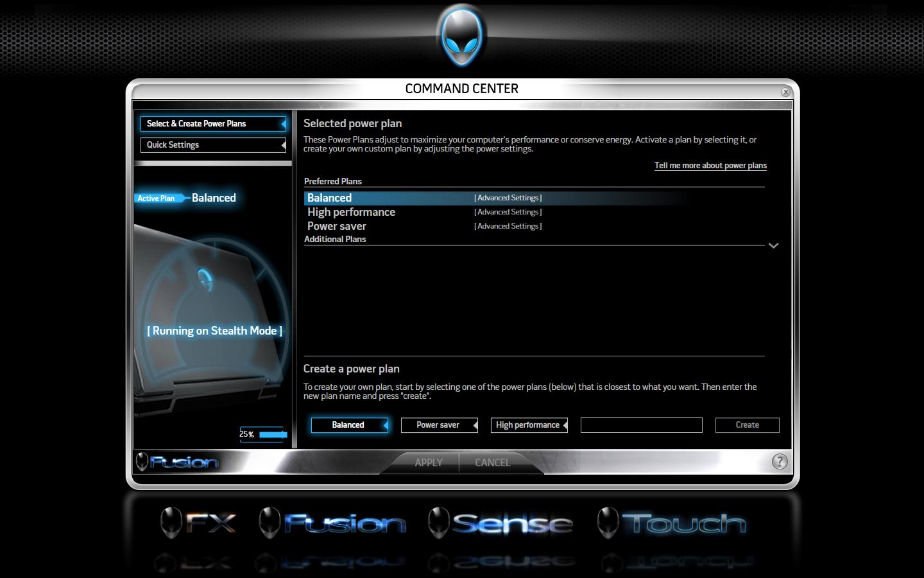
Task: Open help via question mark icon
Action: pos(779,461)
